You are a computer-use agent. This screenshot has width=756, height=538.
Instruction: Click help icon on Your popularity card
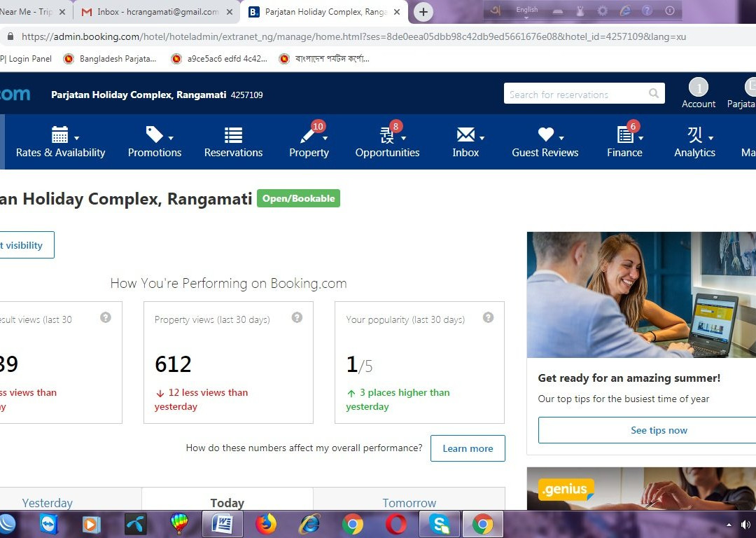coord(488,317)
